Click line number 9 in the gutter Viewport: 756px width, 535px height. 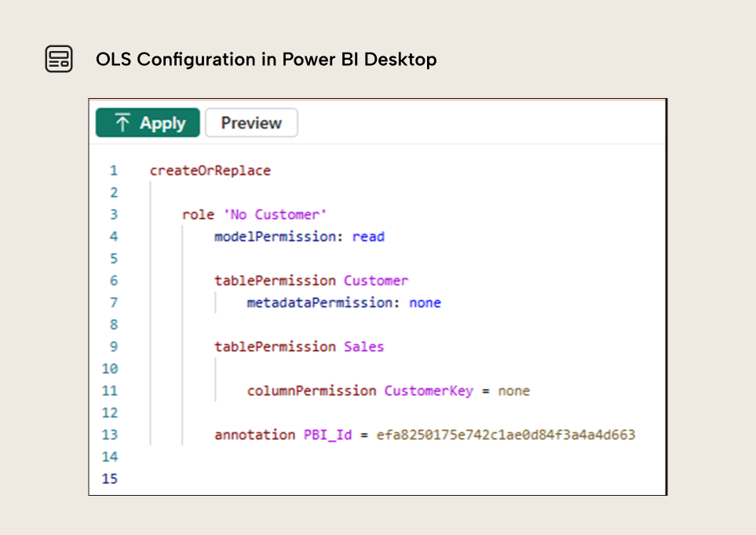click(x=113, y=347)
